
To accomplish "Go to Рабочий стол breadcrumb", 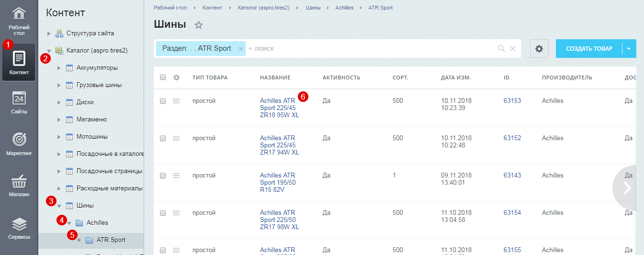I will coord(170,8).
